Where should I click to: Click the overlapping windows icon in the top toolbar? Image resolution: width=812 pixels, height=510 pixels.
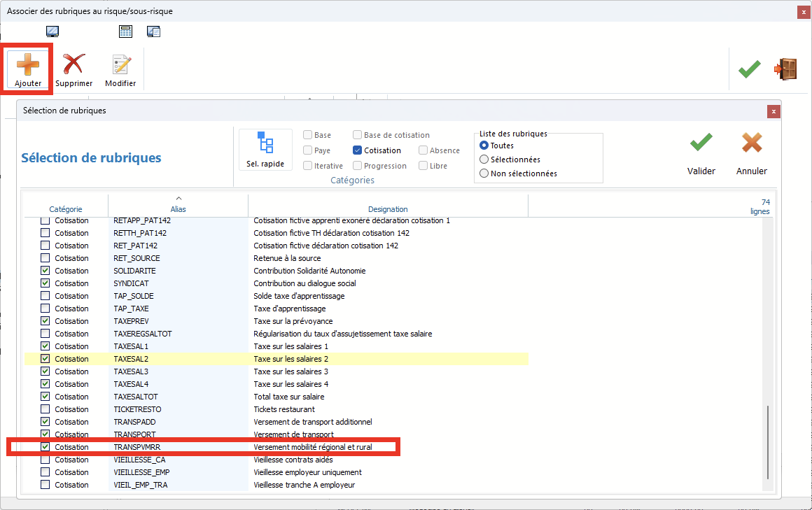coord(153,31)
